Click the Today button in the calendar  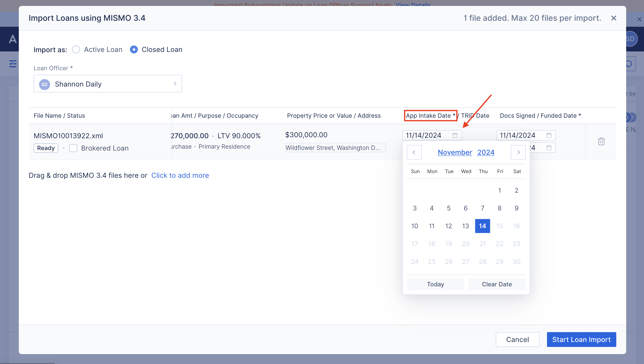[435, 284]
